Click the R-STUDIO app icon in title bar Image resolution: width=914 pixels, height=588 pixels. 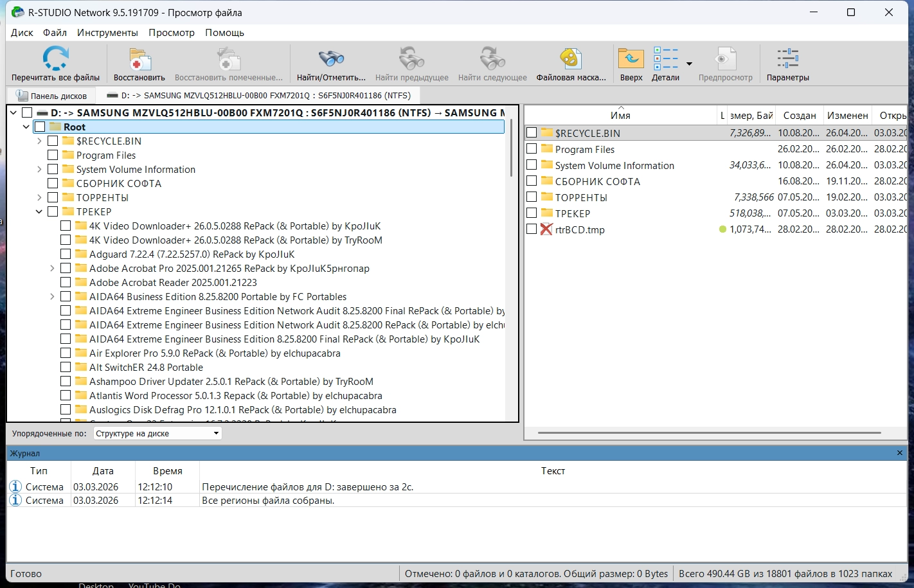[18, 12]
